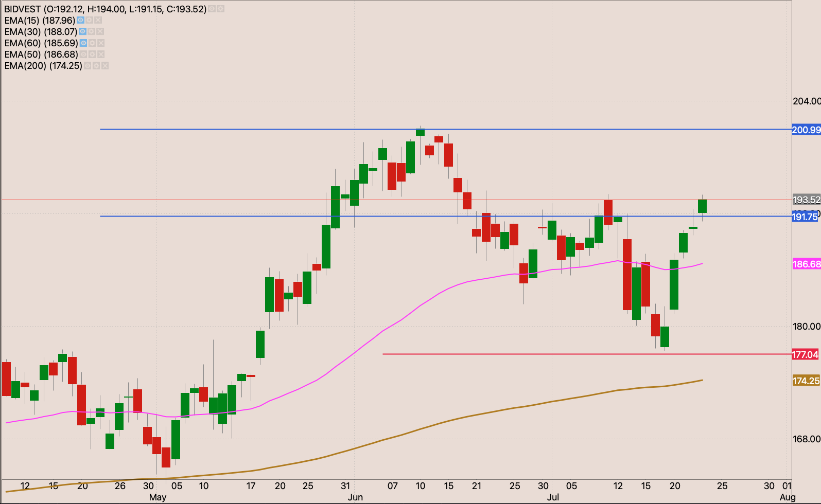Delete the EMA(60) indicator with X
The height and width of the screenshot is (504, 821).
coord(101,43)
